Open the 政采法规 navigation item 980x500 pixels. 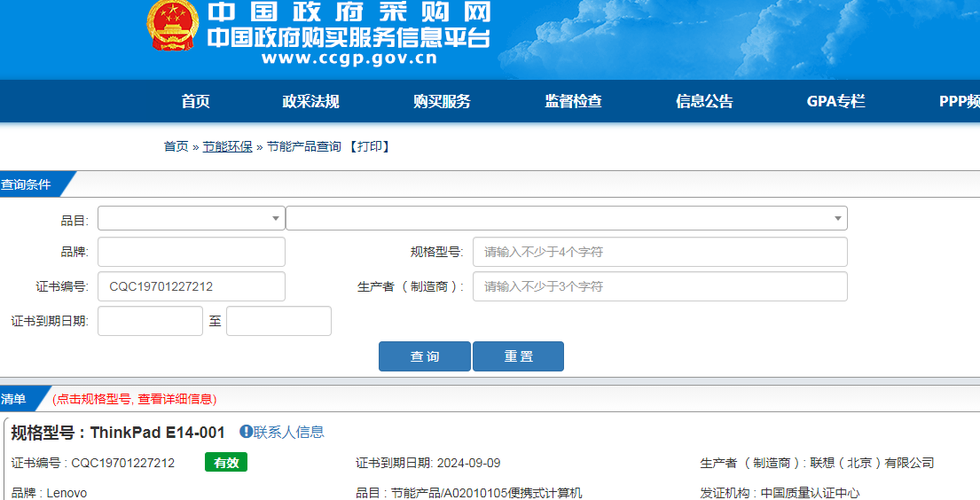pos(310,101)
